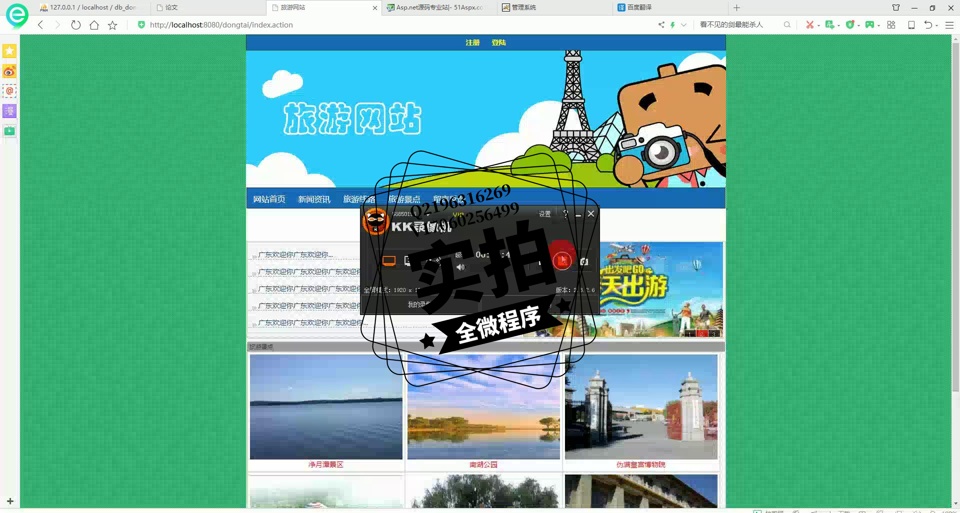Click the speaker volume icon in KK recorder

[x=461, y=267]
